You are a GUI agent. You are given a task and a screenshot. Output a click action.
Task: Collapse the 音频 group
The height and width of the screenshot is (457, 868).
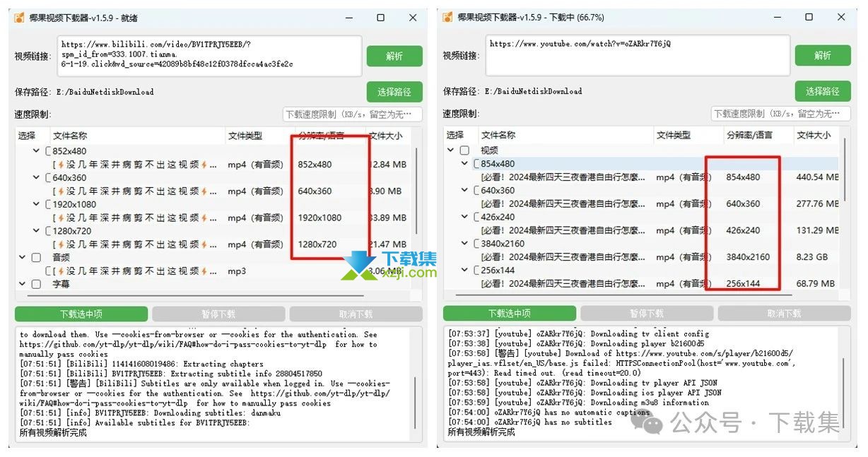coord(22,258)
